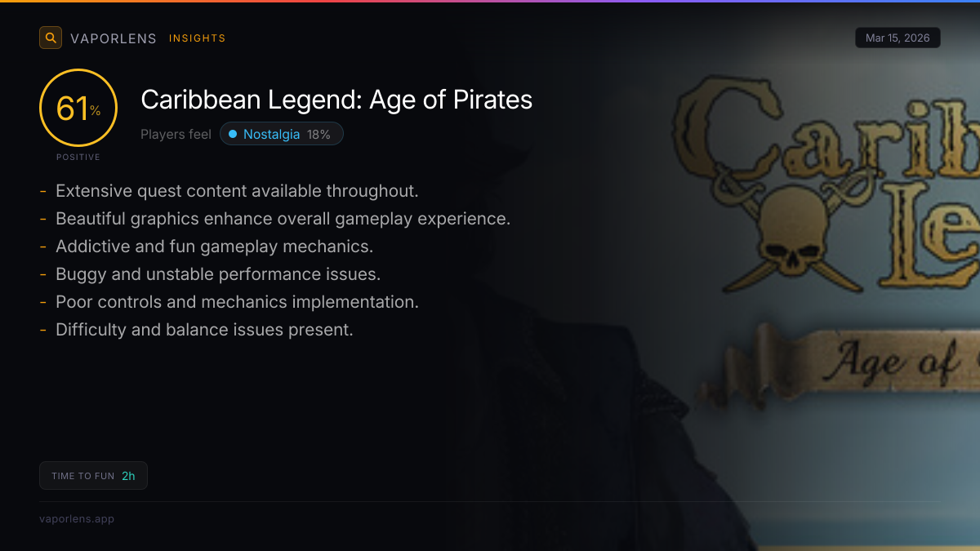Viewport: 980px width, 551px height.
Task: Click the blue dot in Nostalgia pill
Action: 233,134
